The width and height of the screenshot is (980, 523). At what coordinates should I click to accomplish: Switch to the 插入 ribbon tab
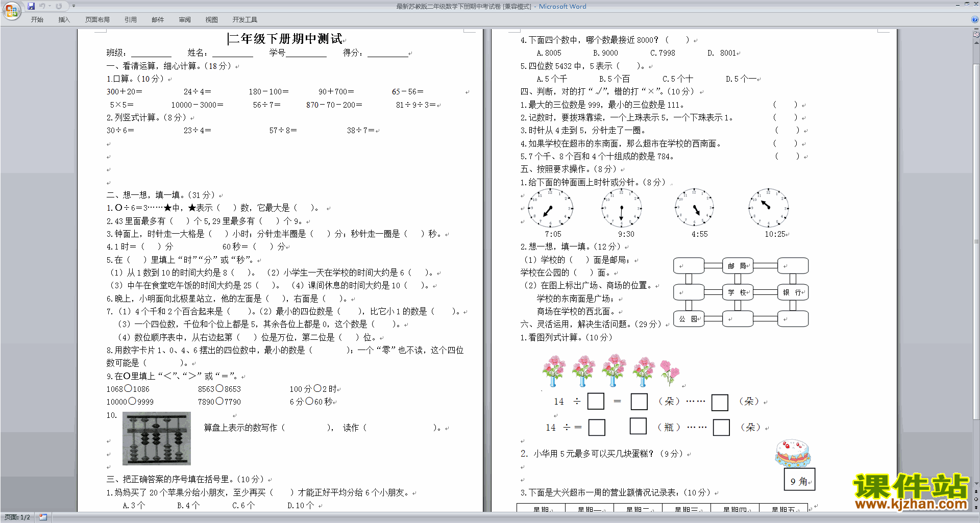pyautogui.click(x=64, y=20)
